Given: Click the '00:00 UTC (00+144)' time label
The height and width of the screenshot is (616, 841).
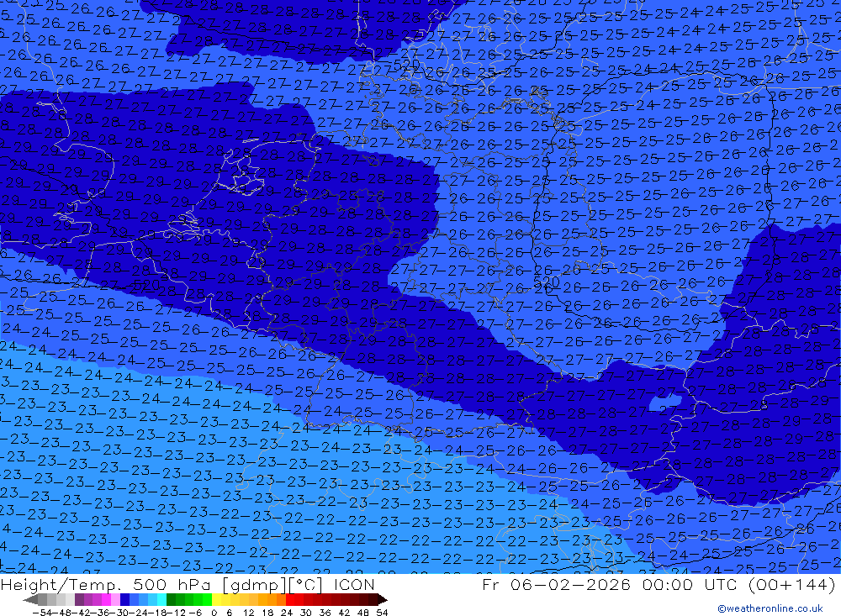Looking at the screenshot, I should point(739,584).
